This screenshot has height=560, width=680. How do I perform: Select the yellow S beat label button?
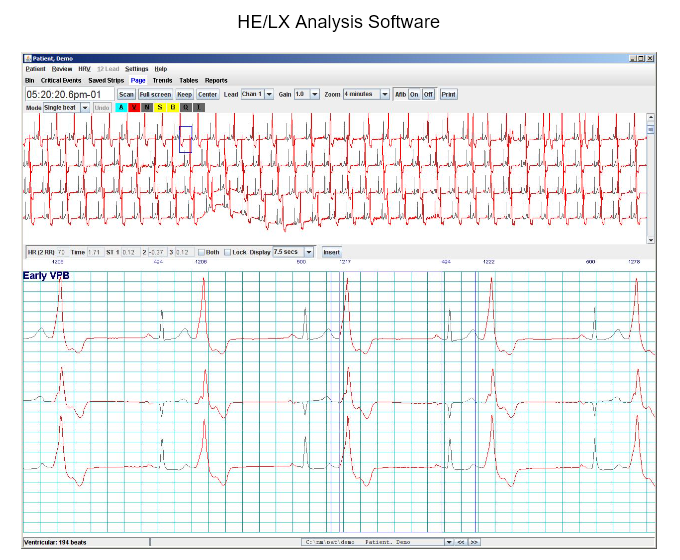coord(160,107)
